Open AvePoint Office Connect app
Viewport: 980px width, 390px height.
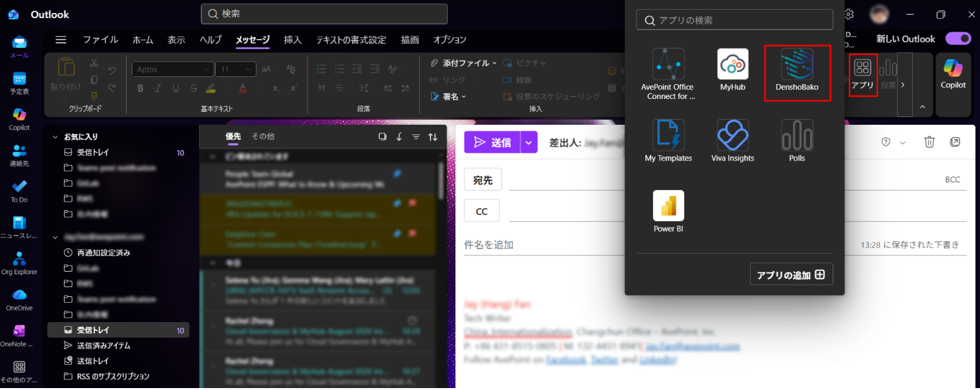(668, 74)
